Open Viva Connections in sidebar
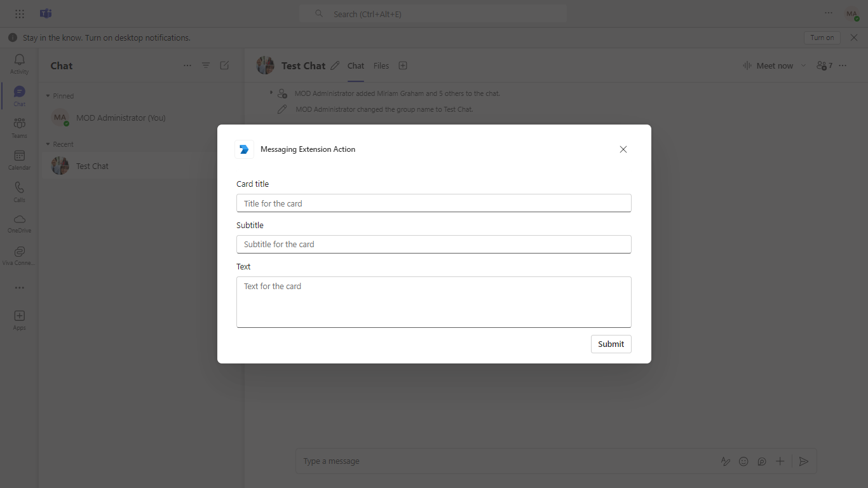 click(19, 255)
